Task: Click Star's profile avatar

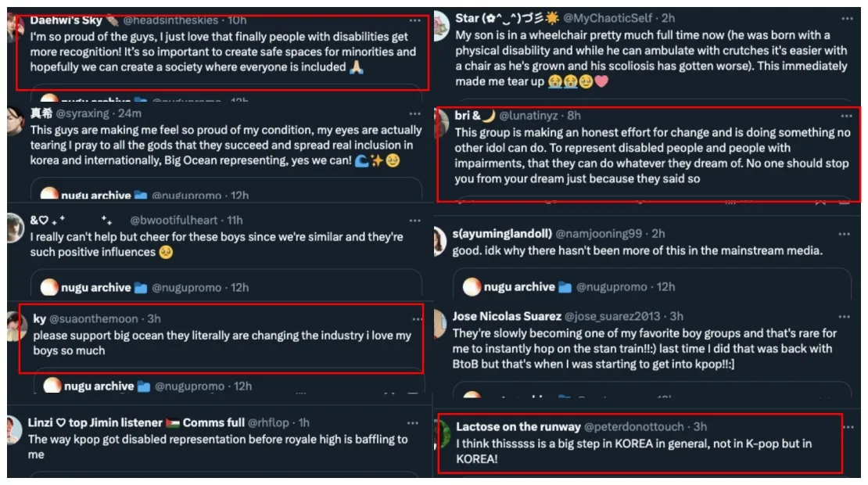Action: (440, 22)
